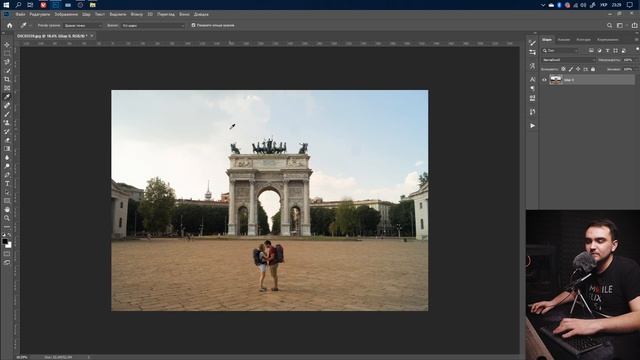Click the Шар 0 layer thumbnail

556,80
